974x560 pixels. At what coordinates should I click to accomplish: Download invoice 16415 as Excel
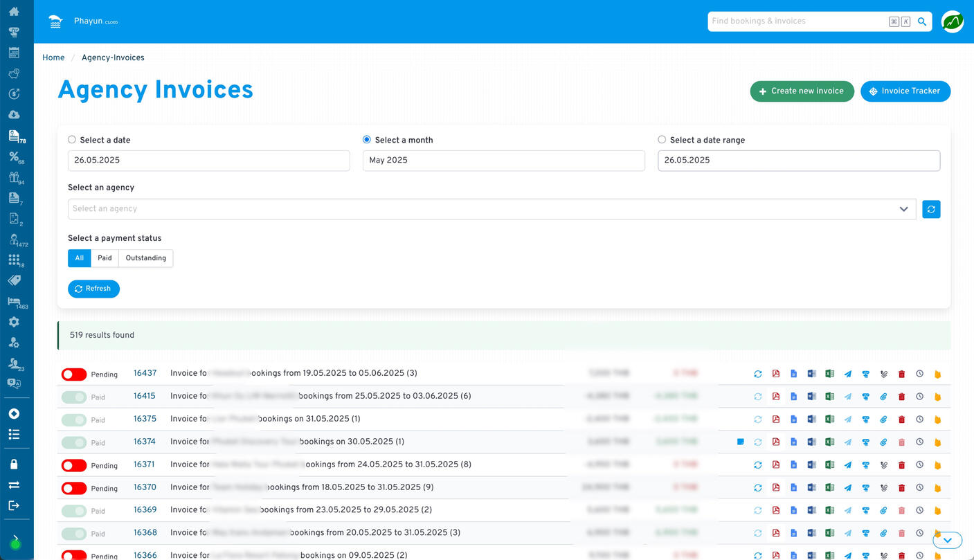(830, 396)
